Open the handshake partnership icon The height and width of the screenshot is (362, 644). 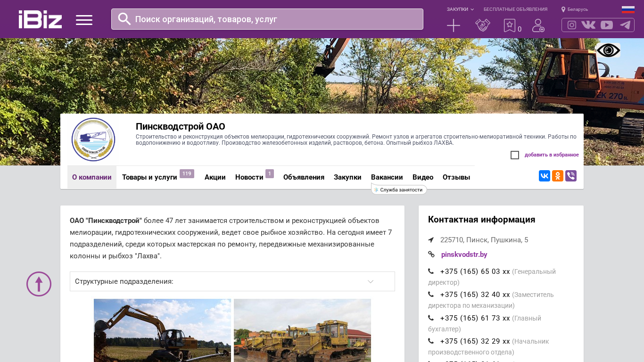point(482,25)
